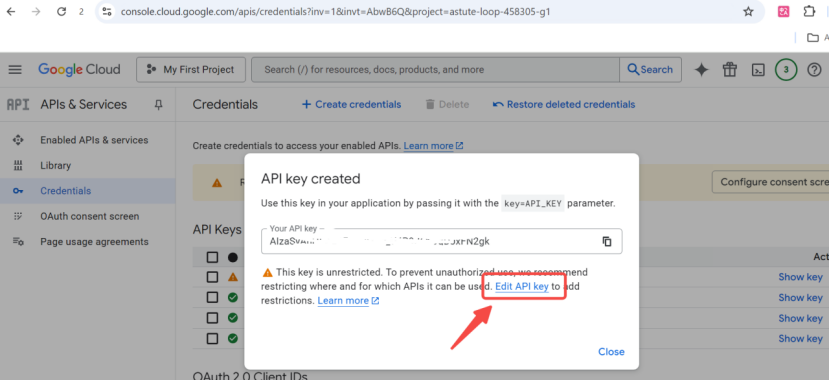This screenshot has width=830, height=380.
Task: Click the API icon beside APIs & Services
Action: point(18,105)
